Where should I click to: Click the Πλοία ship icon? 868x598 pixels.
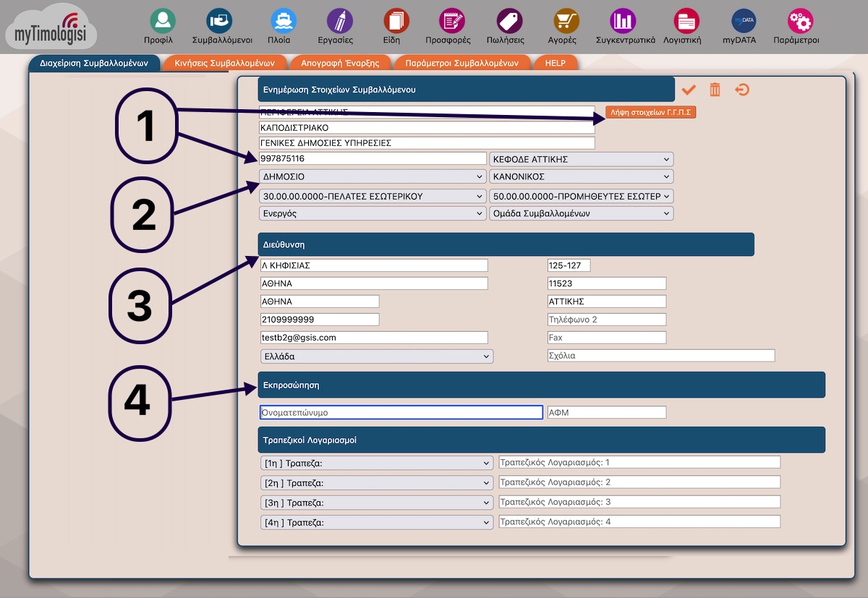278,20
